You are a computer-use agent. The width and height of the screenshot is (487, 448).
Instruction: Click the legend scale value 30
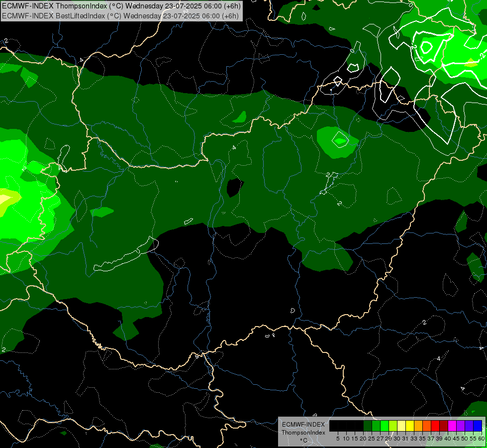pyautogui.click(x=397, y=439)
